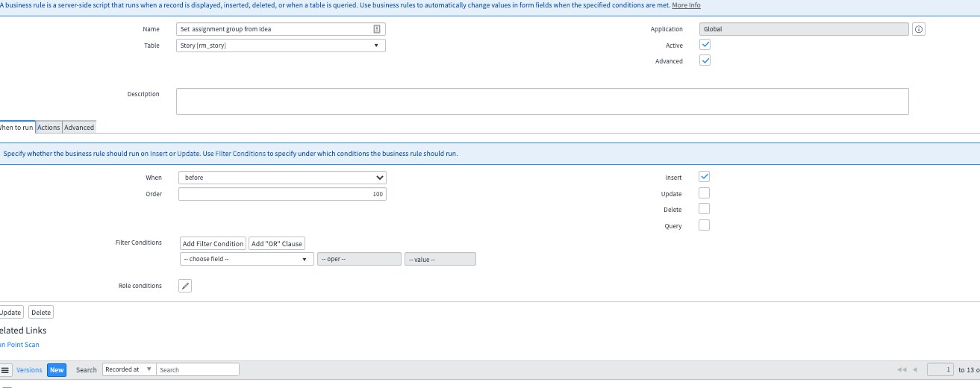The width and height of the screenshot is (980, 388).
Task: Uncheck the Active checkbox
Action: click(705, 45)
